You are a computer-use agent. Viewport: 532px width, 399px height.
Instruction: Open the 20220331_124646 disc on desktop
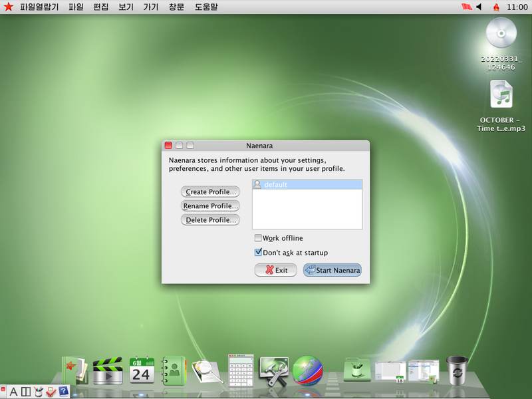pyautogui.click(x=501, y=44)
